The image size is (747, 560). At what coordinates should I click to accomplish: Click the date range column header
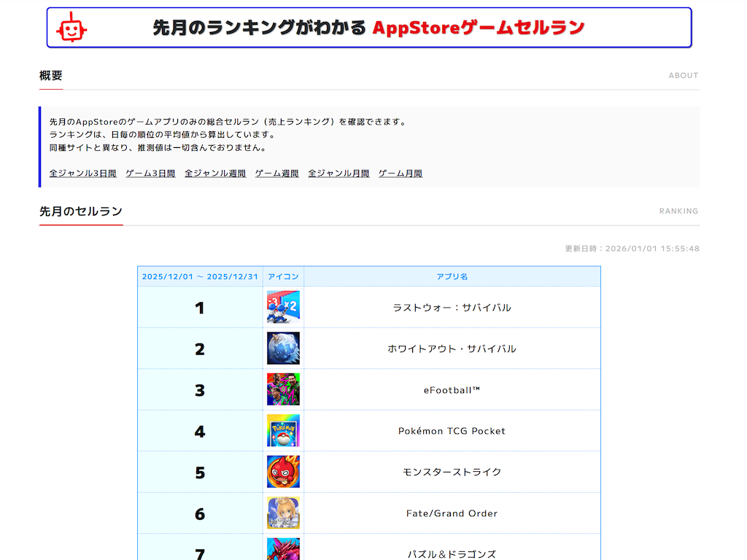click(200, 277)
